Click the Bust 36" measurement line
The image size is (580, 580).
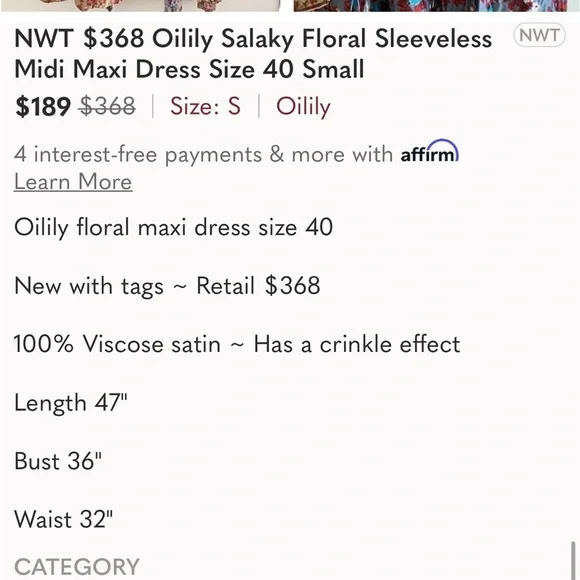(x=58, y=461)
